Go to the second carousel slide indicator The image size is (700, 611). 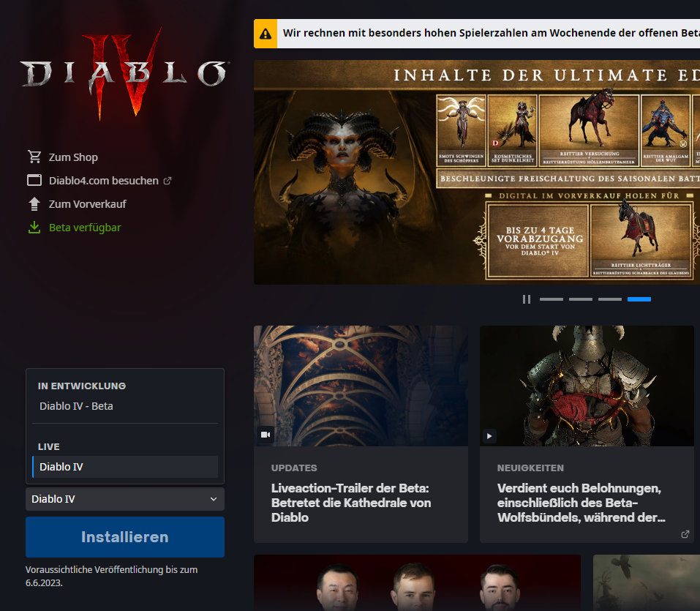[x=581, y=299]
